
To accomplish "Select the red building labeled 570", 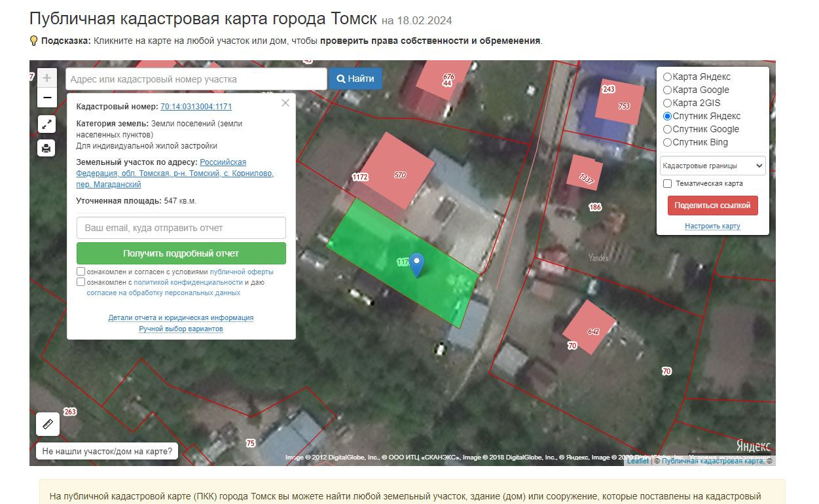I will (397, 171).
